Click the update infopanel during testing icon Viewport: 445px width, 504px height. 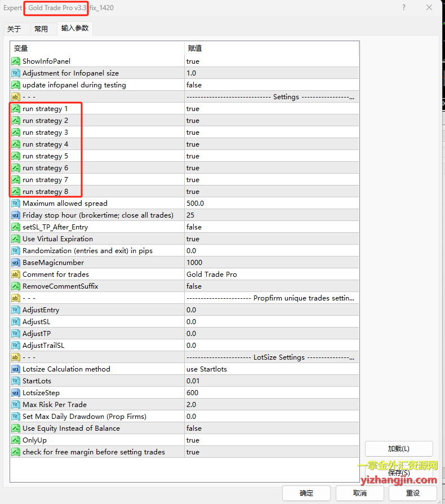tap(16, 85)
